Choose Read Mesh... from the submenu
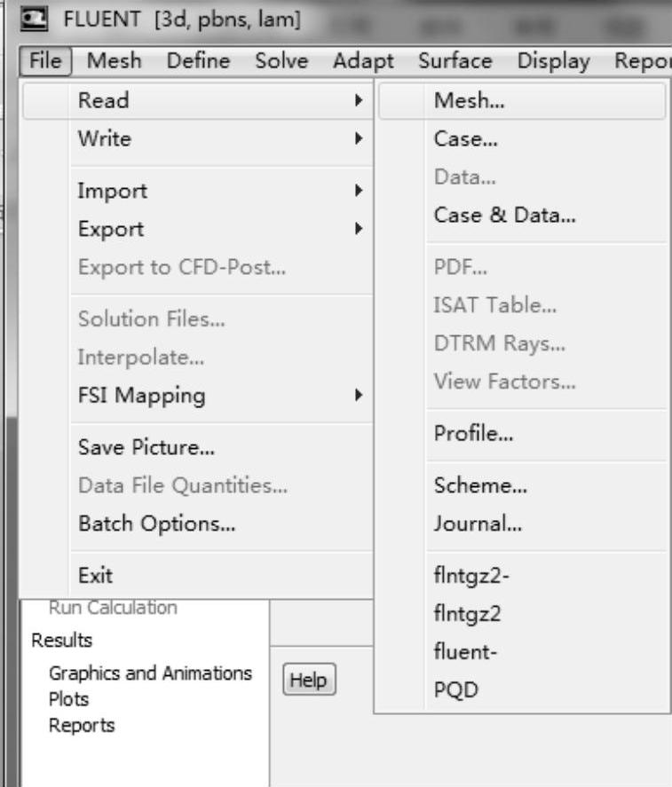The width and height of the screenshot is (672, 787). [x=470, y=101]
